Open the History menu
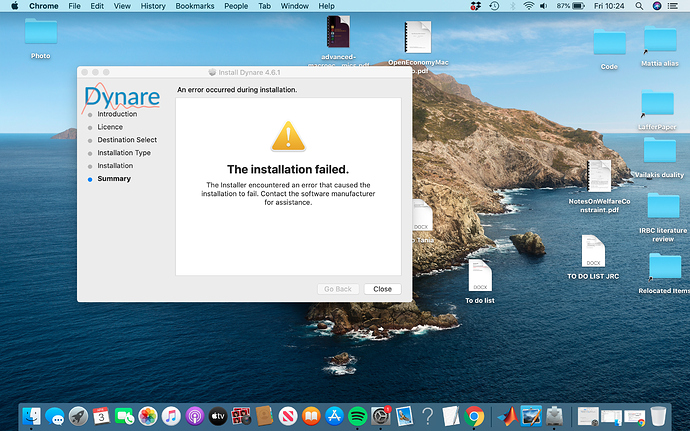Viewport: 690px width, 431px height. (x=153, y=6)
